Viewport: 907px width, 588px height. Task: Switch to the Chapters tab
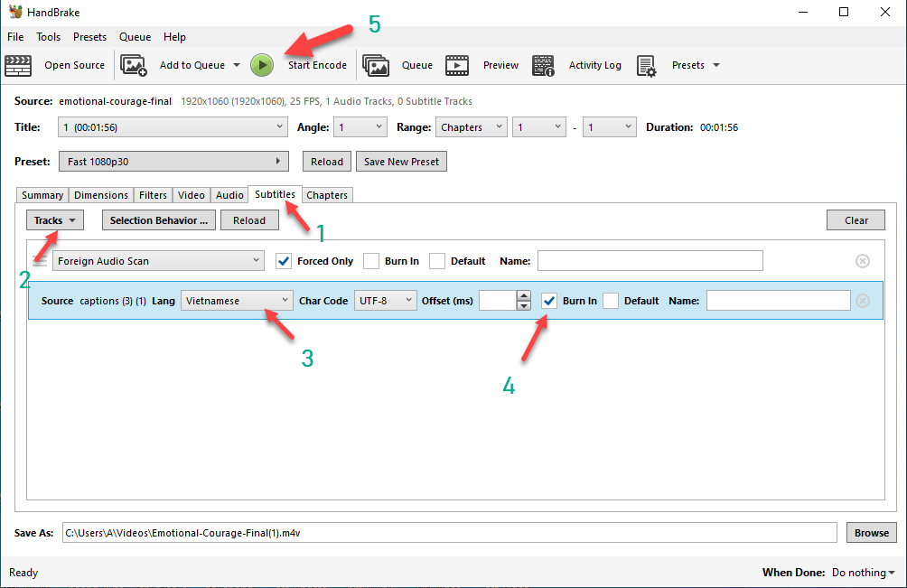coord(327,195)
